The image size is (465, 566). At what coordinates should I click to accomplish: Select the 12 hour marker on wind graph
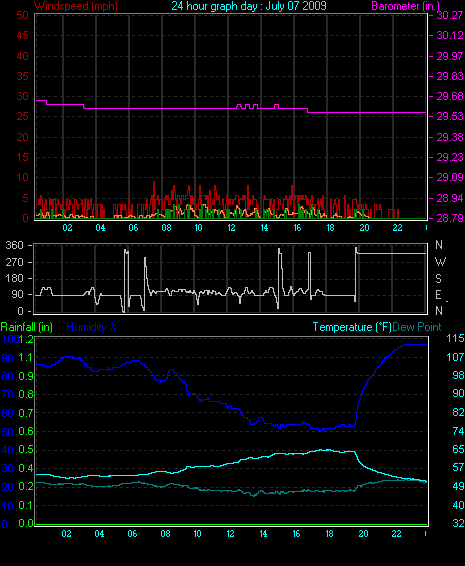(x=231, y=228)
